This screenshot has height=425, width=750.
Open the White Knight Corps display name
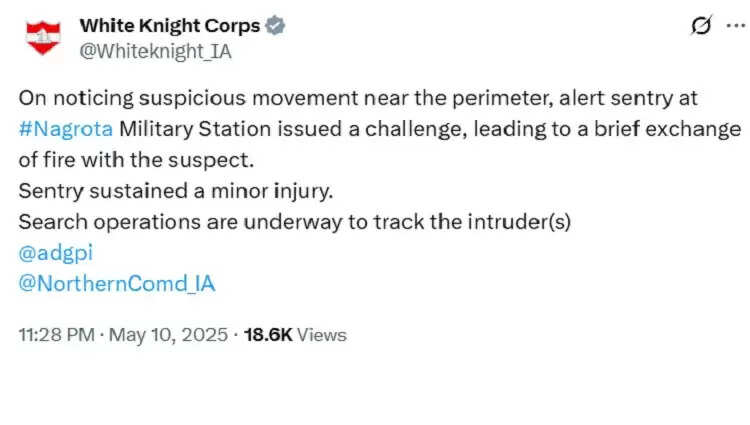click(x=169, y=26)
